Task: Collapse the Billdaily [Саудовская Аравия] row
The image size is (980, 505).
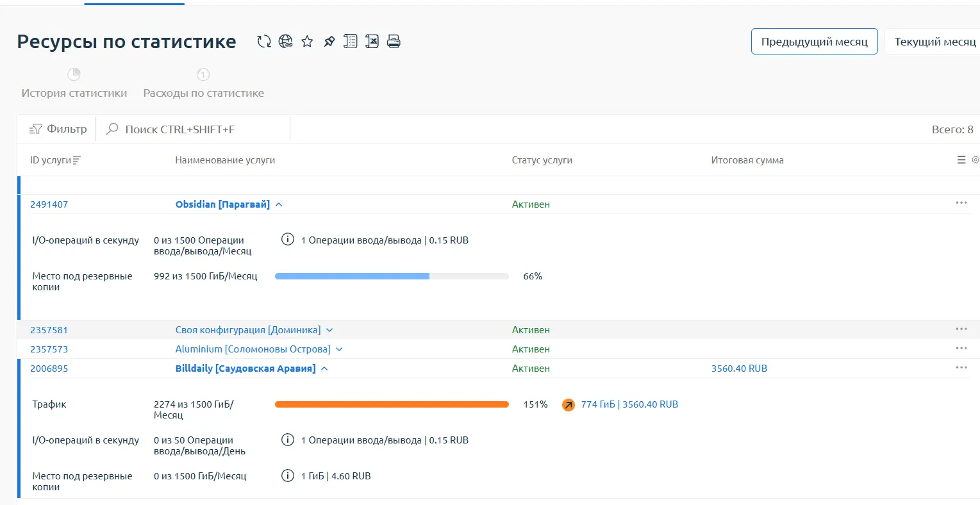Action: (324, 368)
